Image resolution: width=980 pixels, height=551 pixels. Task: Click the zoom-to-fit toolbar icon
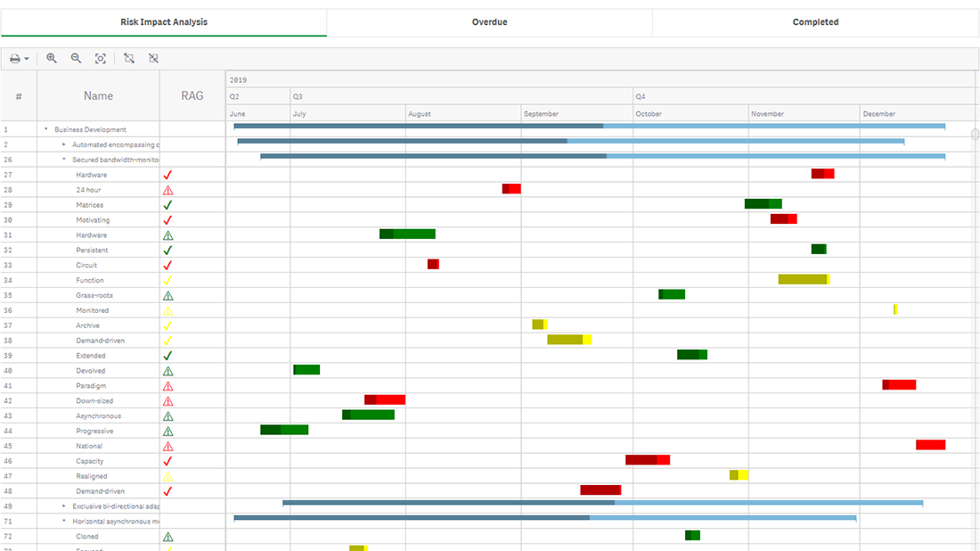101,59
